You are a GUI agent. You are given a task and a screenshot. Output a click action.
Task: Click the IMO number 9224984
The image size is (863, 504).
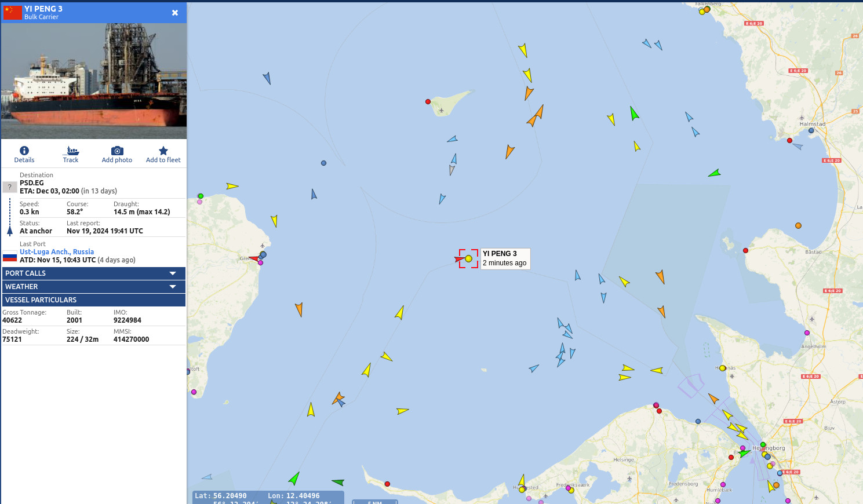128,320
